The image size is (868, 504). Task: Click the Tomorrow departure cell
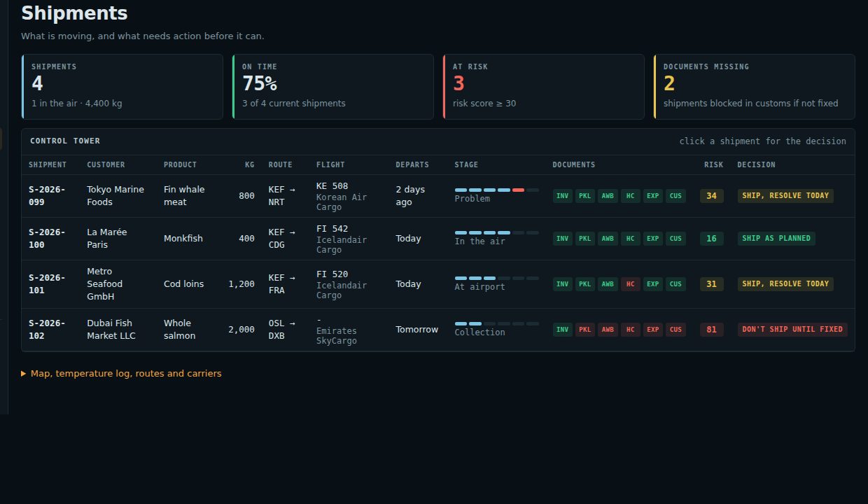coord(417,330)
